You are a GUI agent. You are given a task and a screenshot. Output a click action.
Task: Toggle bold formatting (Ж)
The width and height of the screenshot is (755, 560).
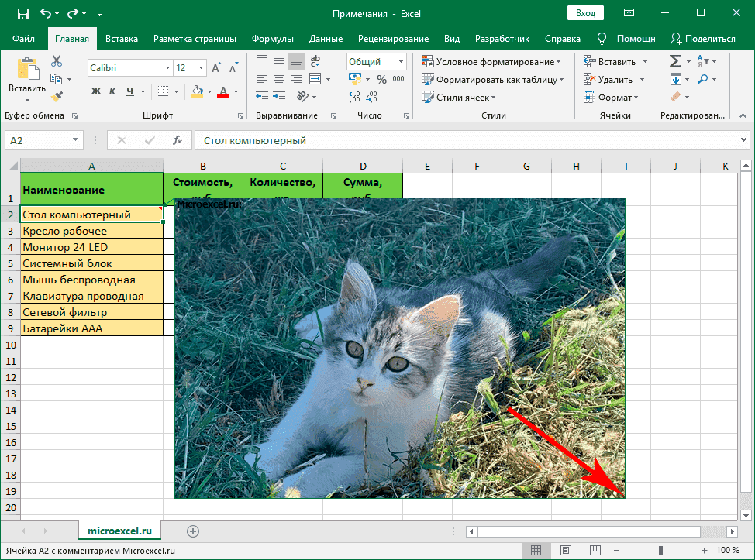[97, 91]
